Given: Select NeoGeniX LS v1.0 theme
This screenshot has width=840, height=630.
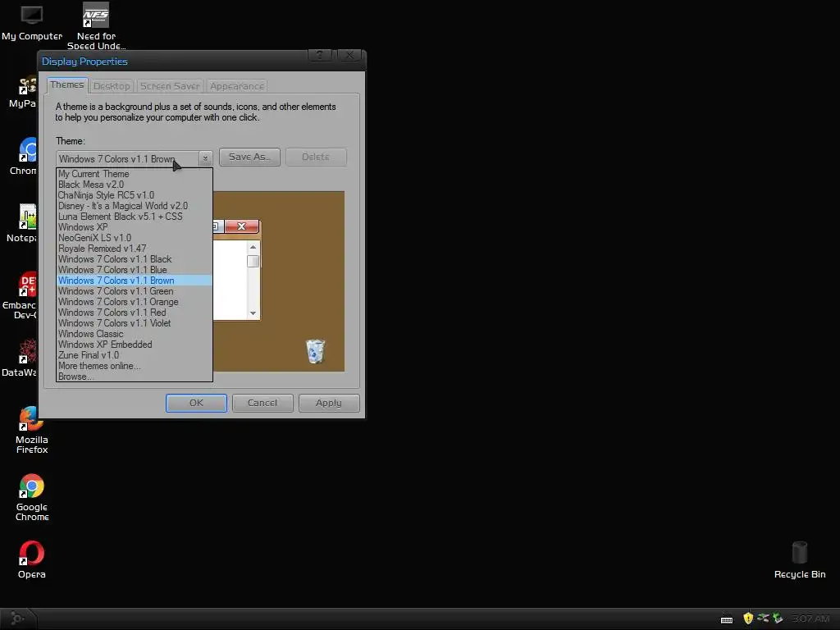Looking at the screenshot, I should pyautogui.click(x=135, y=238).
